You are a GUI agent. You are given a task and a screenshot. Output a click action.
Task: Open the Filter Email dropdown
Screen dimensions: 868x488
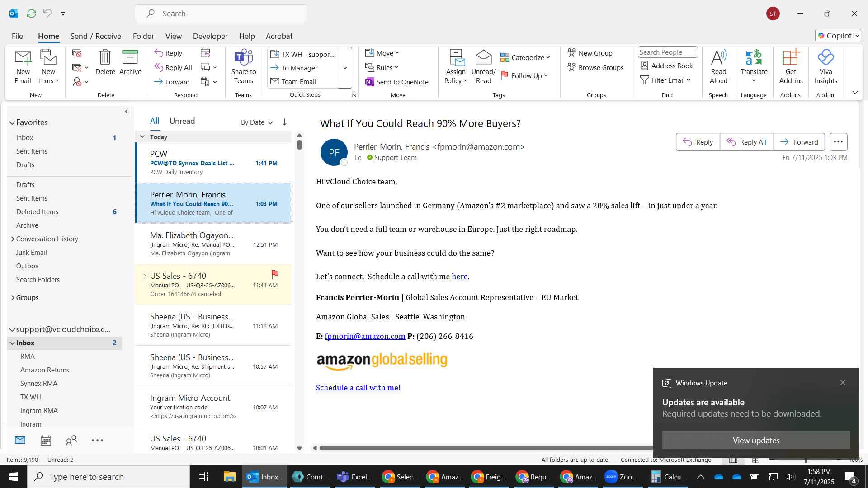point(665,80)
